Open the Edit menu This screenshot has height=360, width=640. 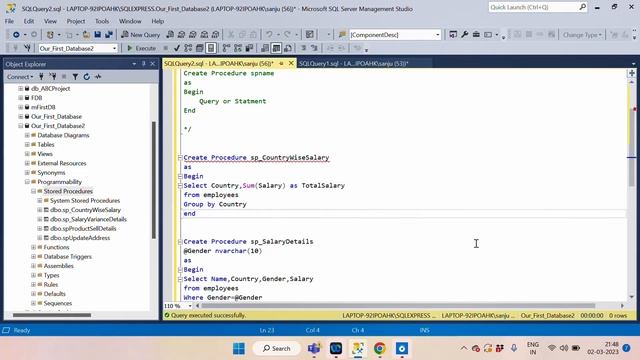point(29,21)
